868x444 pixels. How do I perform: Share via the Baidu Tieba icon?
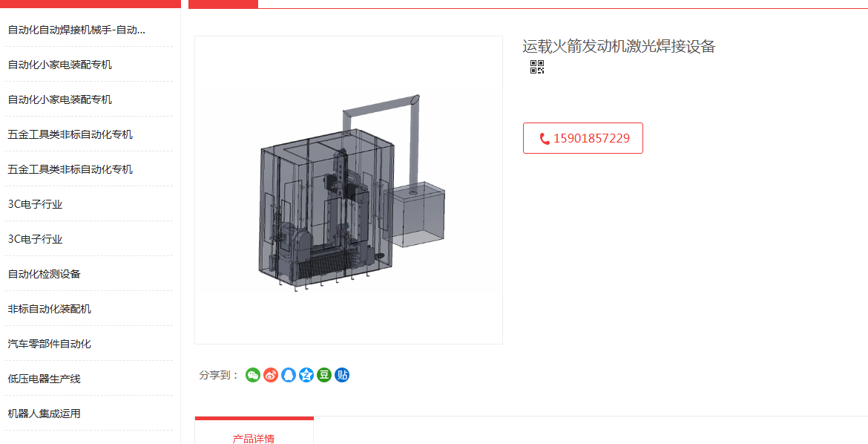click(342, 375)
